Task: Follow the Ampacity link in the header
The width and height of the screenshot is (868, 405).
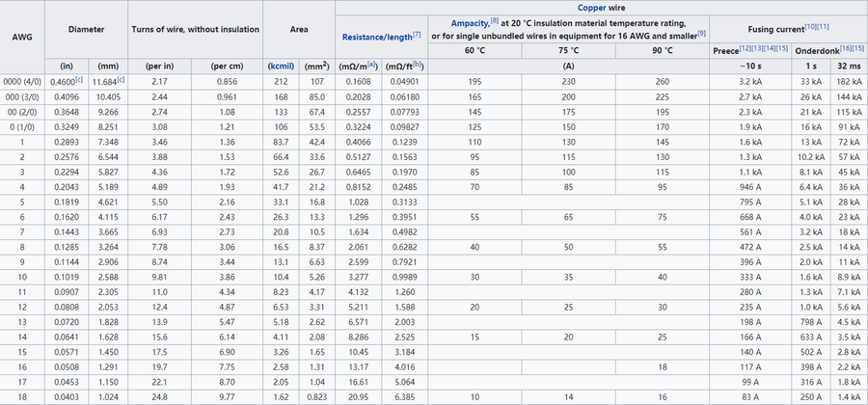Action: [470, 23]
